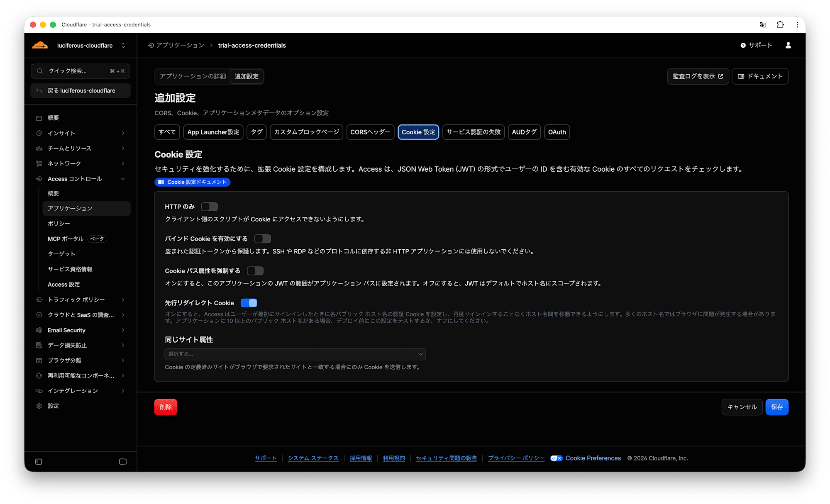
Task: Click the クラウドと SaaS の調査 icon
Action: click(39, 315)
